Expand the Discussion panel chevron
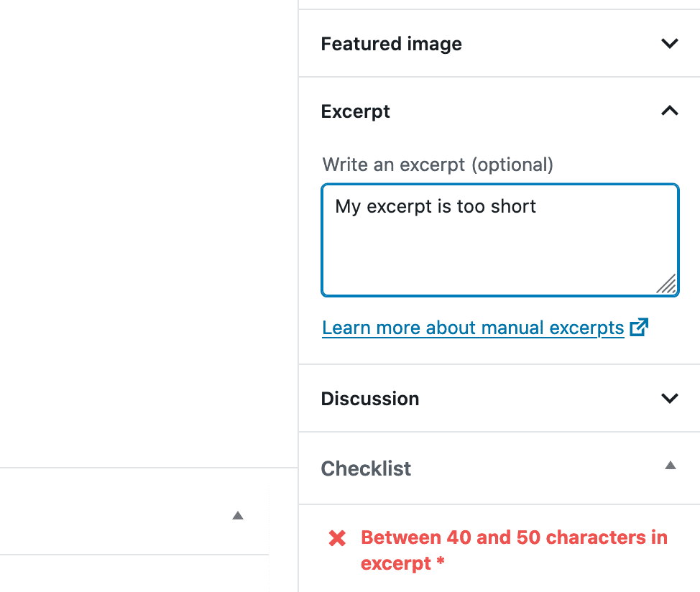 click(669, 399)
